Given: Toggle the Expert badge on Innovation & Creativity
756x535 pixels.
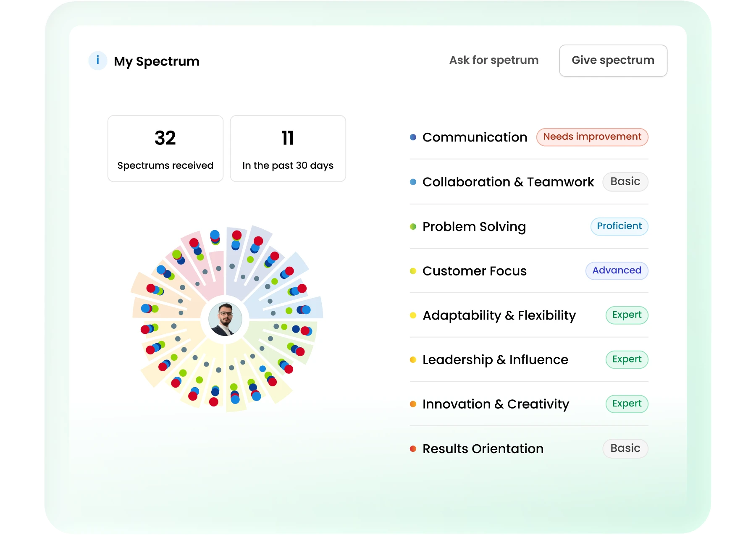Looking at the screenshot, I should (x=626, y=404).
